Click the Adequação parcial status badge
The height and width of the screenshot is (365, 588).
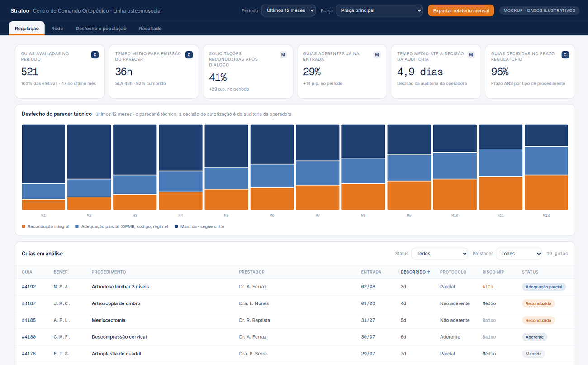click(544, 287)
